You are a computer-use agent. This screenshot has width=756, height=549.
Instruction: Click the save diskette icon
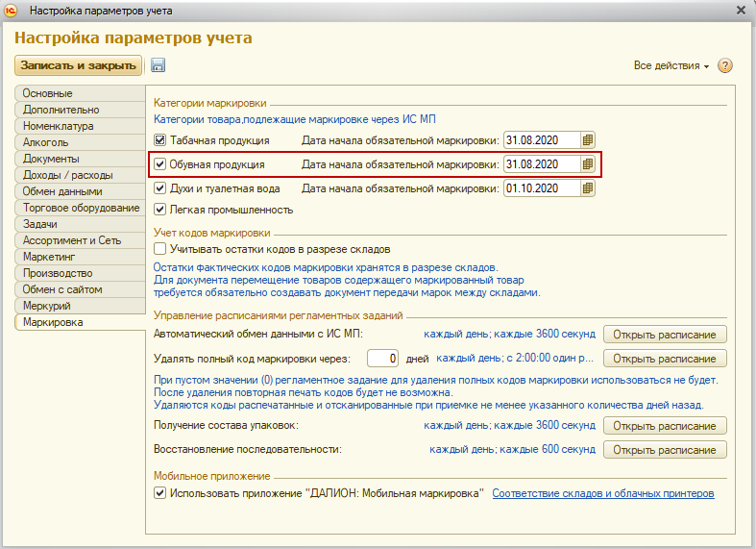[x=159, y=65]
